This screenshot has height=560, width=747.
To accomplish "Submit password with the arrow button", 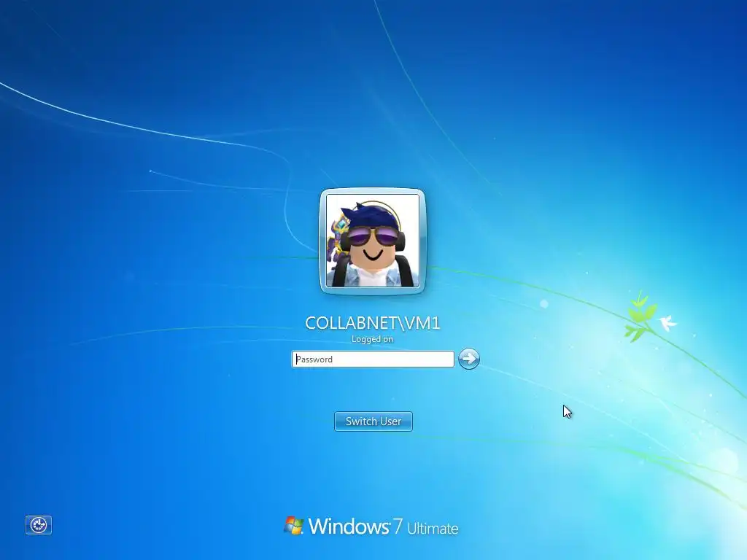I will (x=469, y=359).
